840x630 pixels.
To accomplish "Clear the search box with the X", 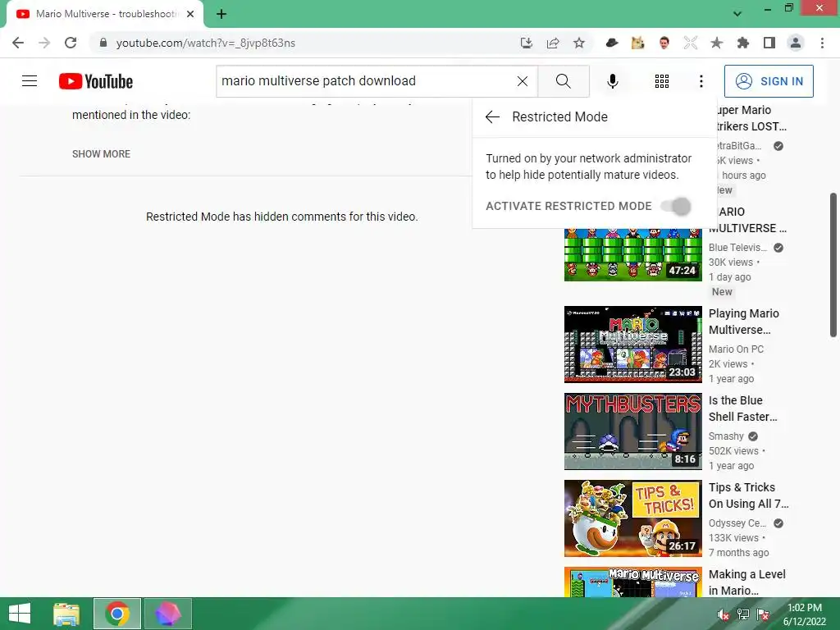I will tap(523, 81).
